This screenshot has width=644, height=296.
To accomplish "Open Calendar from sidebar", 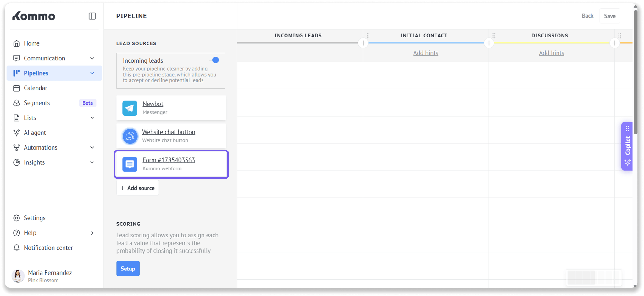I will click(x=54, y=88).
